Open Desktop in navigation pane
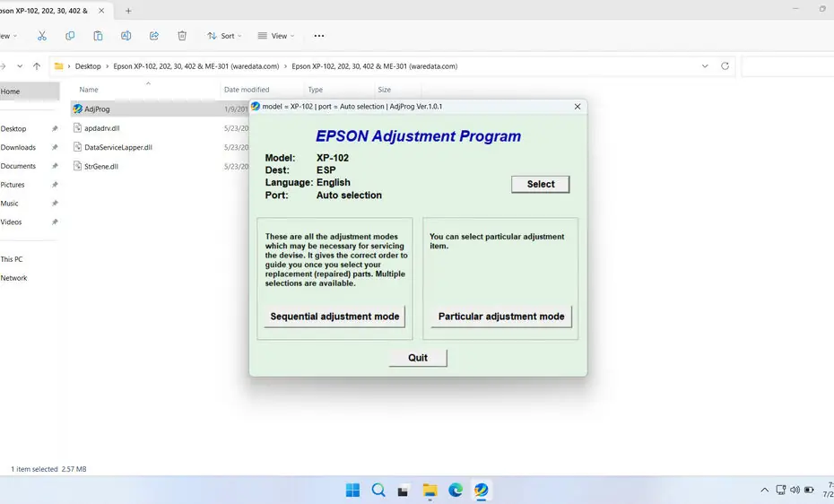The image size is (834, 504). coord(13,128)
